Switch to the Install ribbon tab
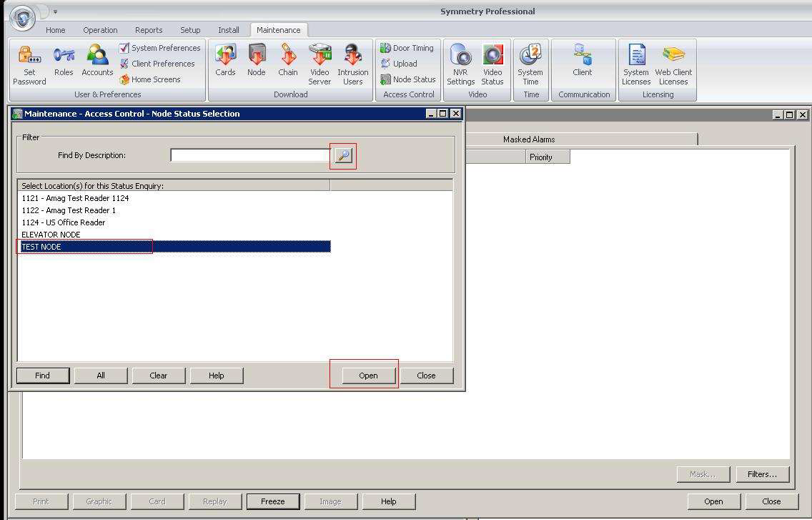812x520 pixels. (229, 30)
